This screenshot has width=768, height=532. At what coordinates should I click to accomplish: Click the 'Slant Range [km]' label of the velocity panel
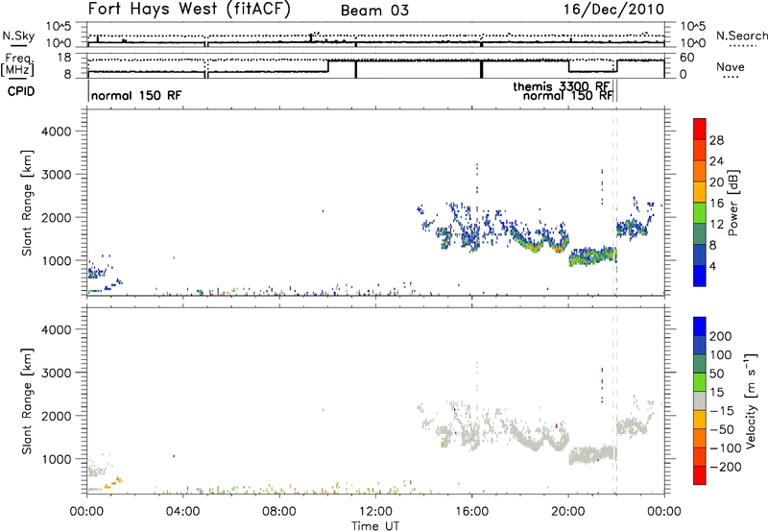click(27, 401)
